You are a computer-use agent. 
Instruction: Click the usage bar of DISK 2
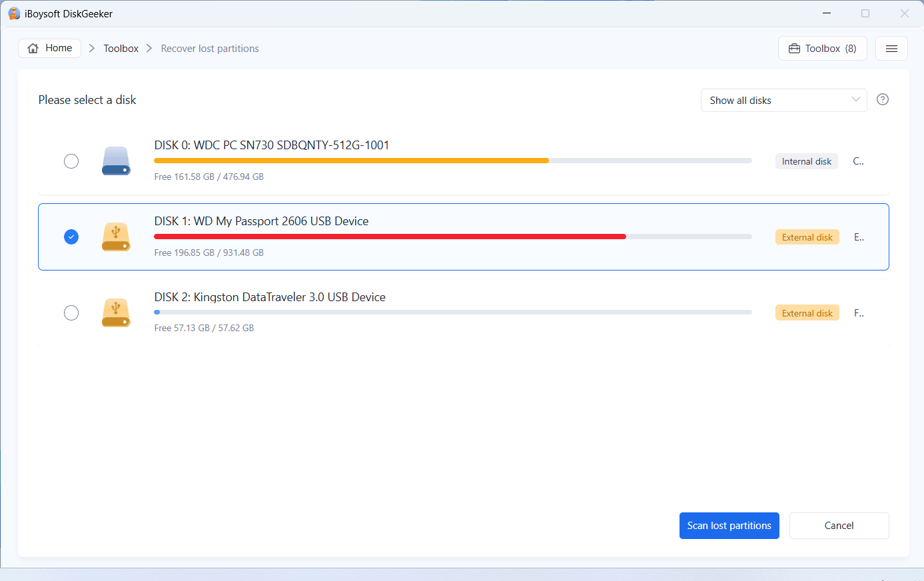pos(453,312)
